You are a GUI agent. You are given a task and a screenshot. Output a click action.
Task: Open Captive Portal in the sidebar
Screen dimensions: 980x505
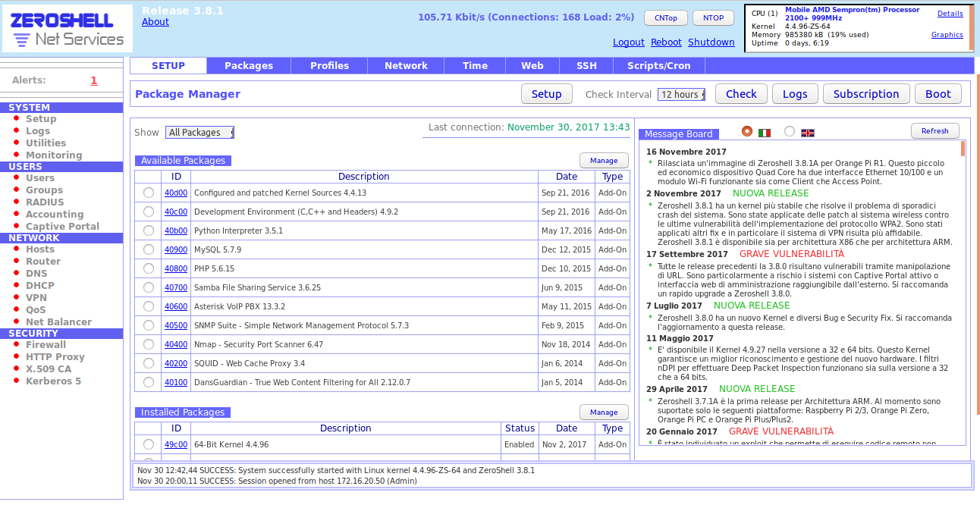(x=62, y=227)
